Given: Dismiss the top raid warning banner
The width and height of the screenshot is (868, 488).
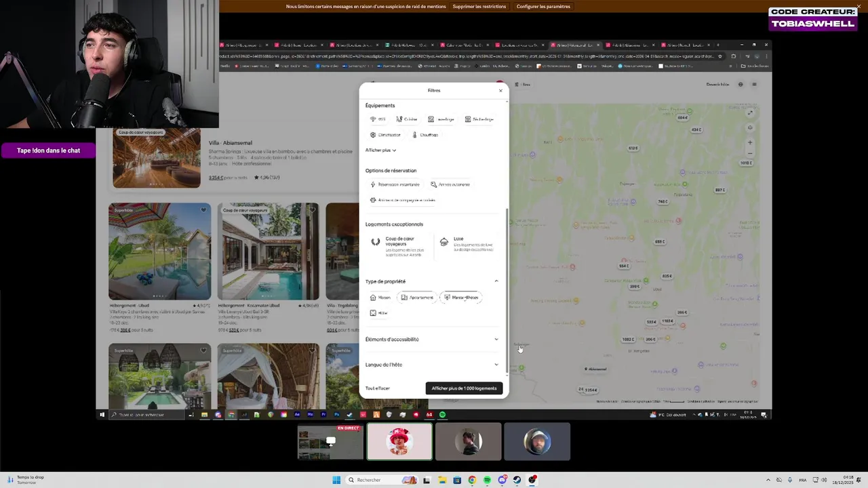Looking at the screenshot, I should click(x=859, y=6).
